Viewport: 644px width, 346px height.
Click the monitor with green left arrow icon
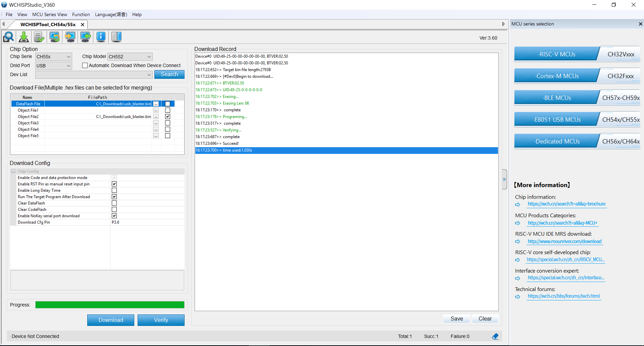point(86,37)
